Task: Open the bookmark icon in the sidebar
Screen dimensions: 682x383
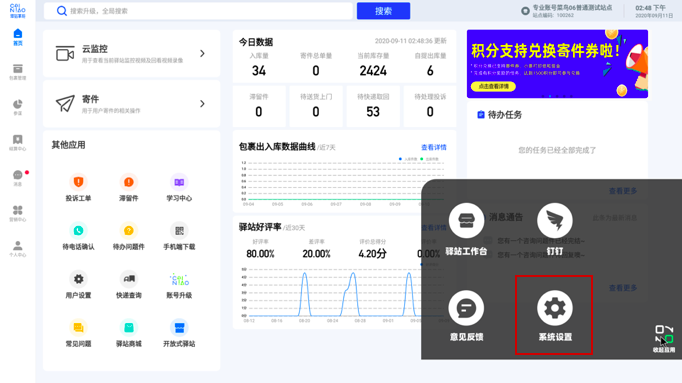Action: click(17, 140)
